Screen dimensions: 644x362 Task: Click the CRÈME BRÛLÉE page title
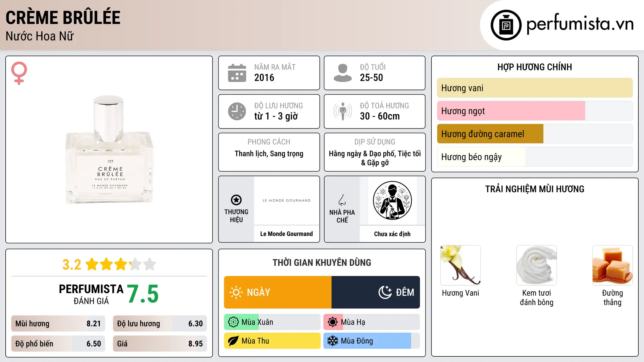(x=63, y=18)
